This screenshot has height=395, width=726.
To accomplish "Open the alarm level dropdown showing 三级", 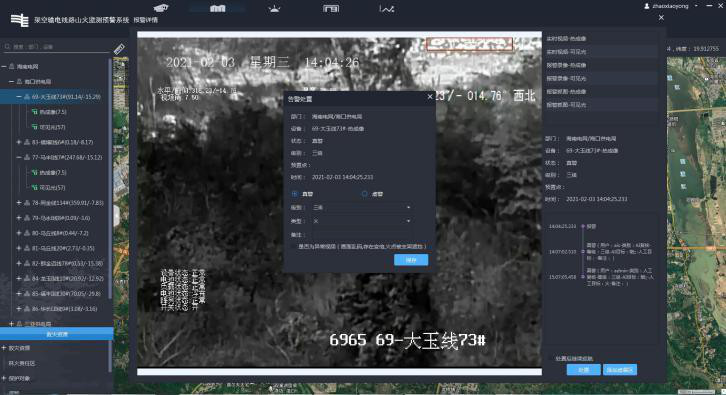I will [x=362, y=207].
